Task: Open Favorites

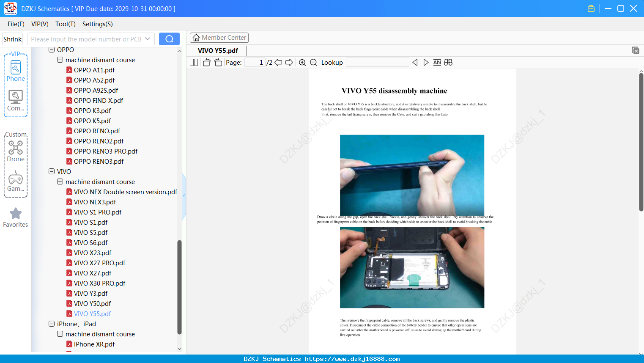Action: pos(16,217)
